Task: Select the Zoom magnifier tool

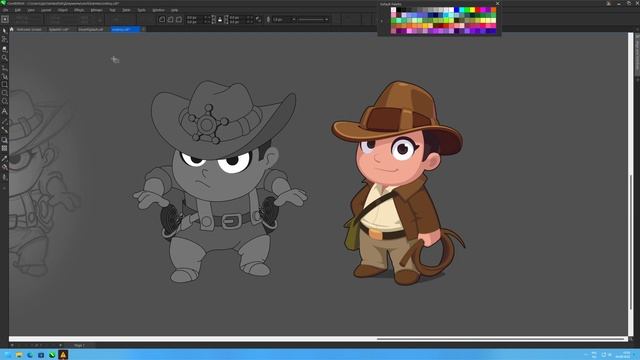Action: [4, 58]
